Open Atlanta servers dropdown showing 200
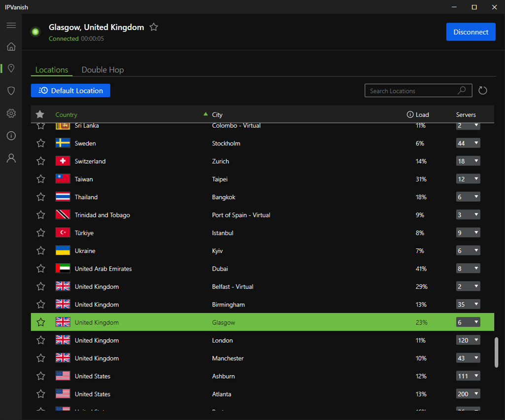Image resolution: width=505 pixels, height=420 pixels. [x=468, y=394]
